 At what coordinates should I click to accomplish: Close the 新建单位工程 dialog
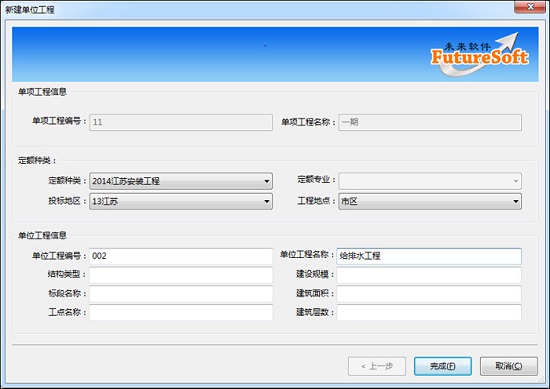[530, 7]
